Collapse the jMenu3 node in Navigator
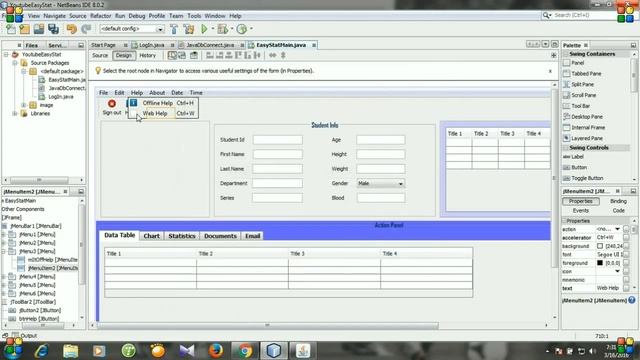Image resolution: width=640 pixels, height=360 pixels. pyautogui.click(x=4, y=251)
